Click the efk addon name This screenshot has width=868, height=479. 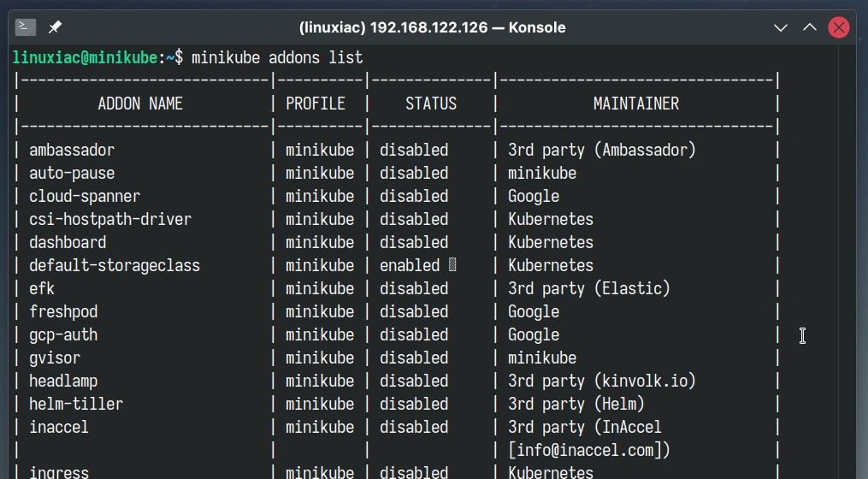click(x=42, y=288)
